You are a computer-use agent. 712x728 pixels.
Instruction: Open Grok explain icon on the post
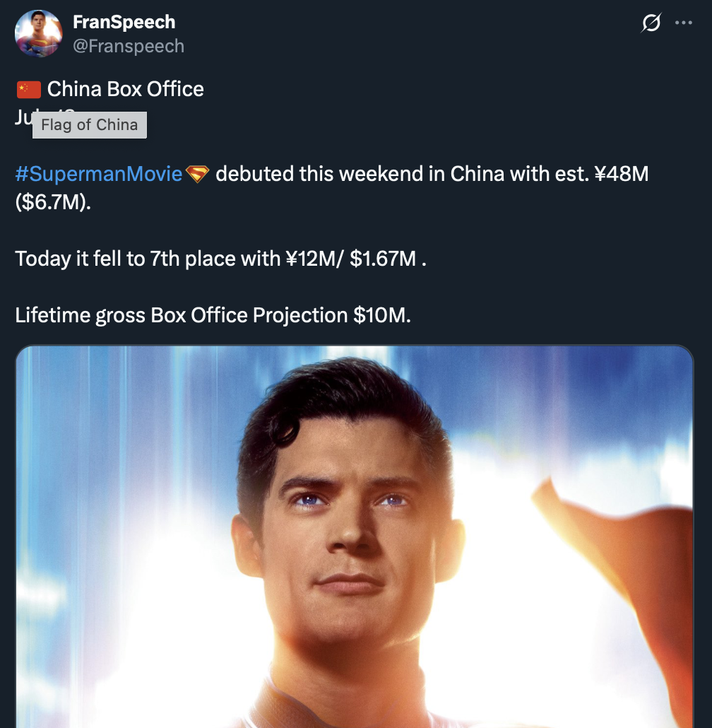point(651,23)
